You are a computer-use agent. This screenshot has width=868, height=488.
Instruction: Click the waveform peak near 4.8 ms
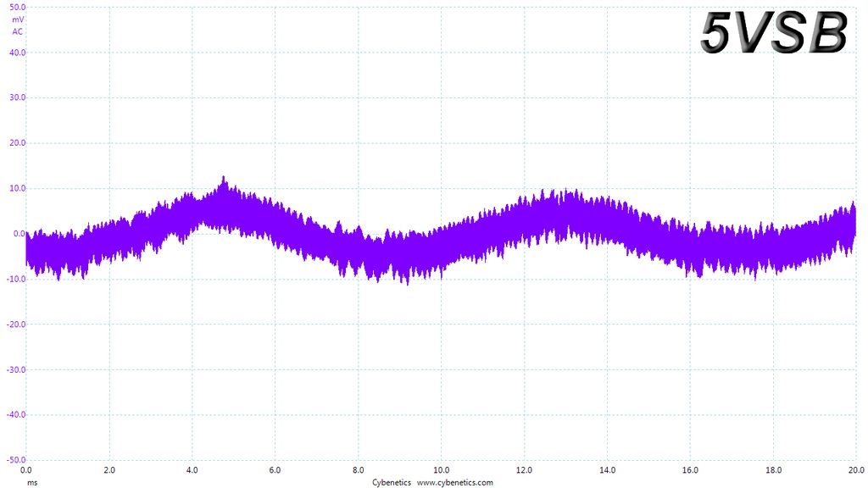224,179
